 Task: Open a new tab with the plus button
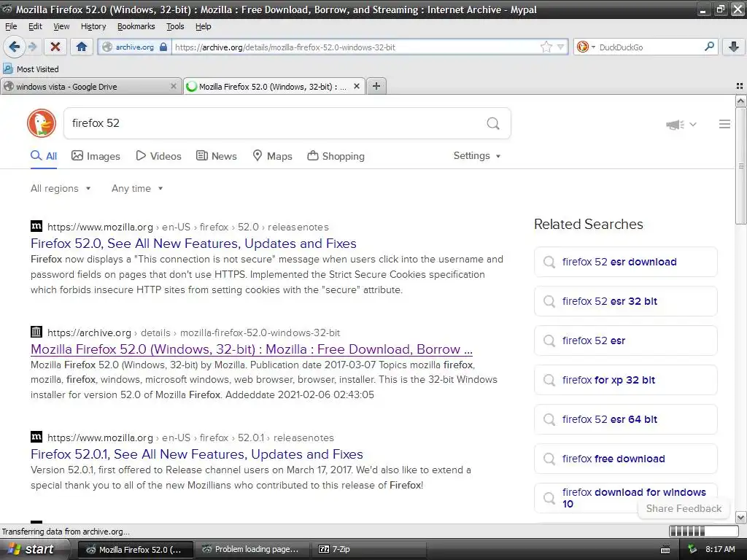[x=376, y=86]
